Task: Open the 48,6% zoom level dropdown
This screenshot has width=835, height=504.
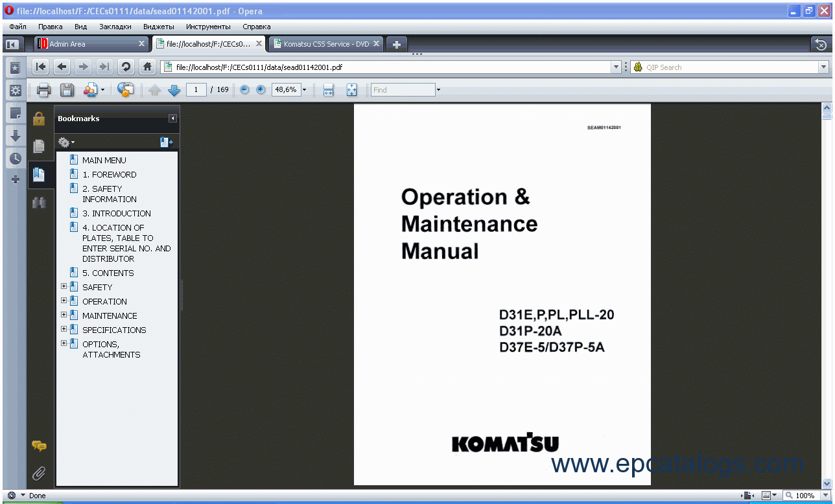Action: point(304,90)
